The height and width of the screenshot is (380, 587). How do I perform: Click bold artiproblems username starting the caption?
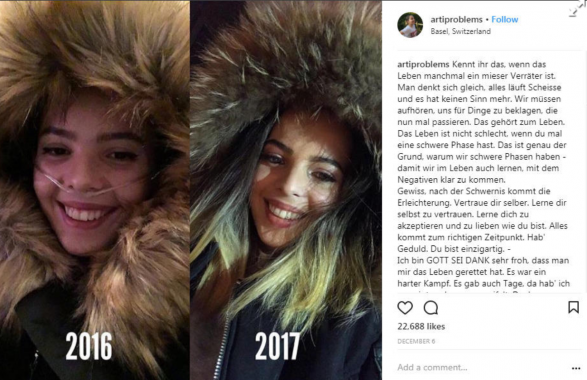(x=423, y=64)
